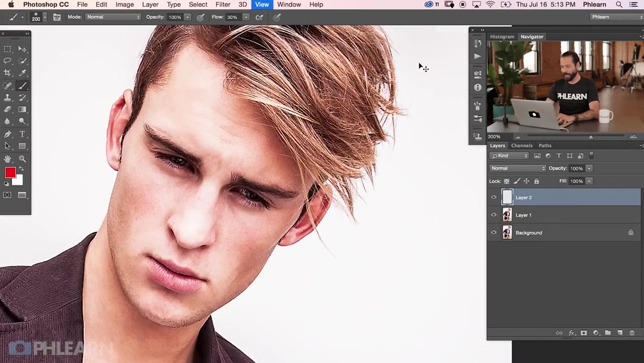The image size is (644, 363).
Task: Toggle lock transparent pixels
Action: point(507,181)
